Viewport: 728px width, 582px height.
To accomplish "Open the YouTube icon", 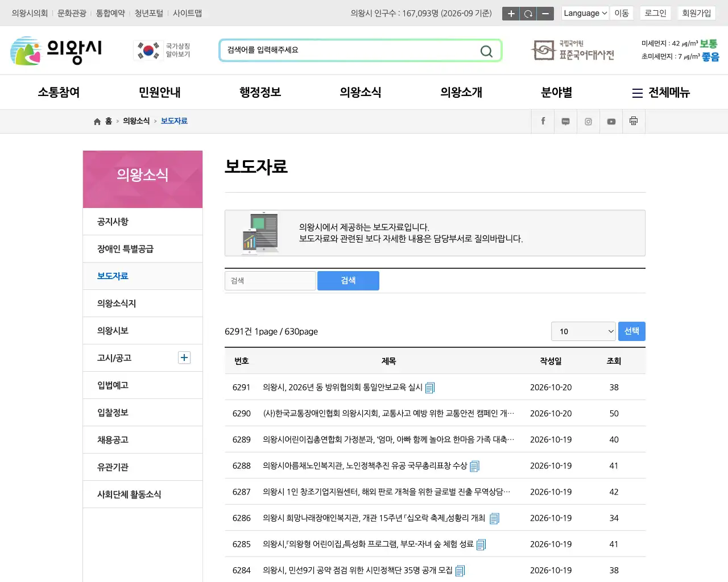I will 611,121.
